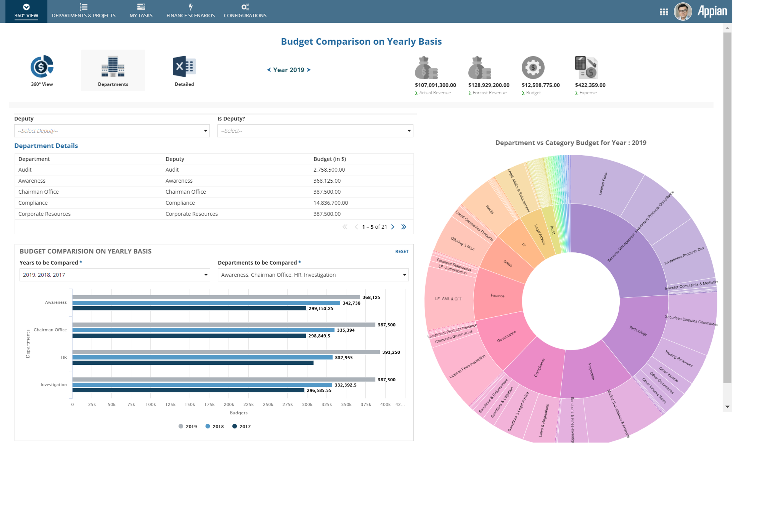Click the Actual Revenue money bag icon

(x=426, y=68)
